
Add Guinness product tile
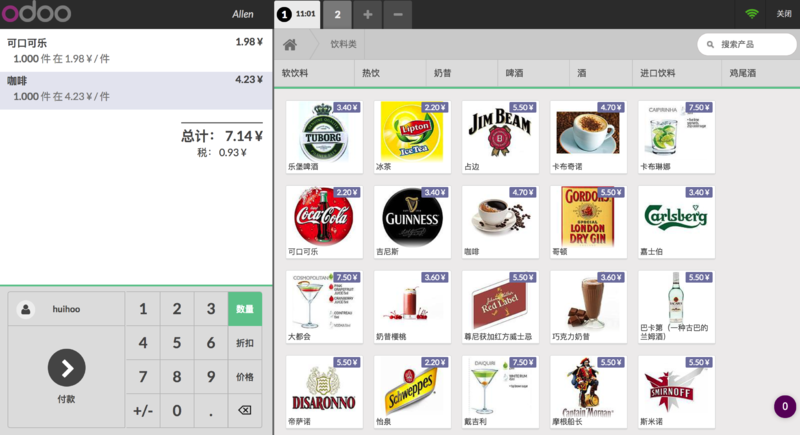click(412, 222)
